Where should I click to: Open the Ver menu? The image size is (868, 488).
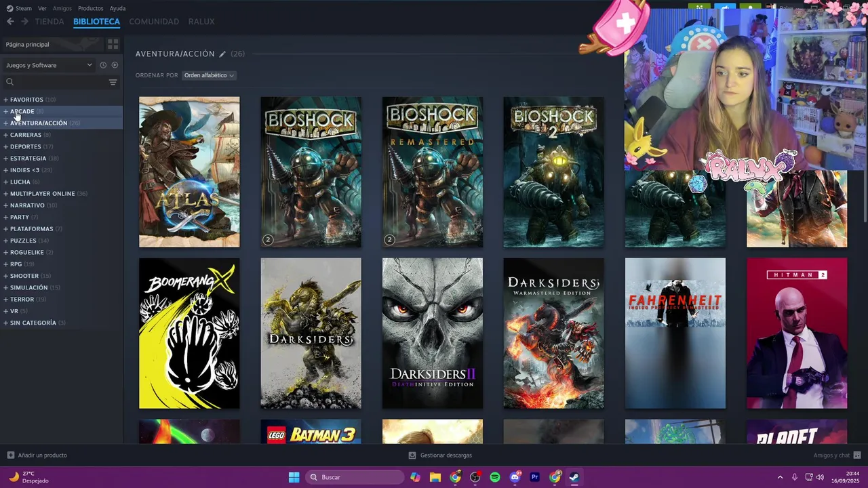[x=42, y=8]
